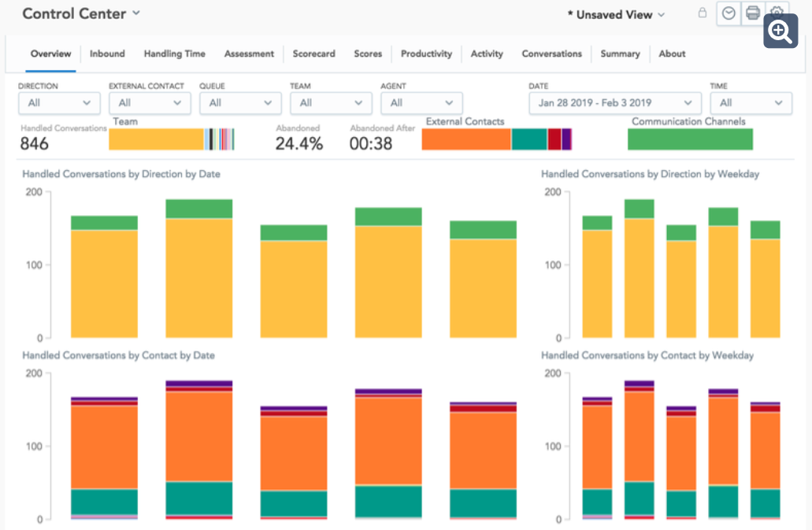Screen dimensions: 812x530
Task: Expand the Control Center title dropdown
Action: point(136,13)
